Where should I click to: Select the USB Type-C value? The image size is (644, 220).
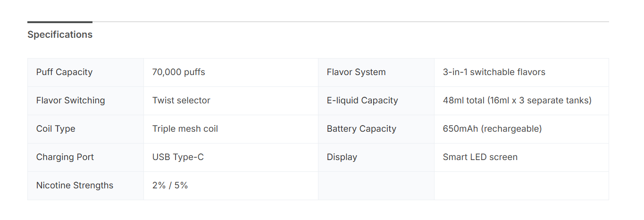(x=178, y=157)
